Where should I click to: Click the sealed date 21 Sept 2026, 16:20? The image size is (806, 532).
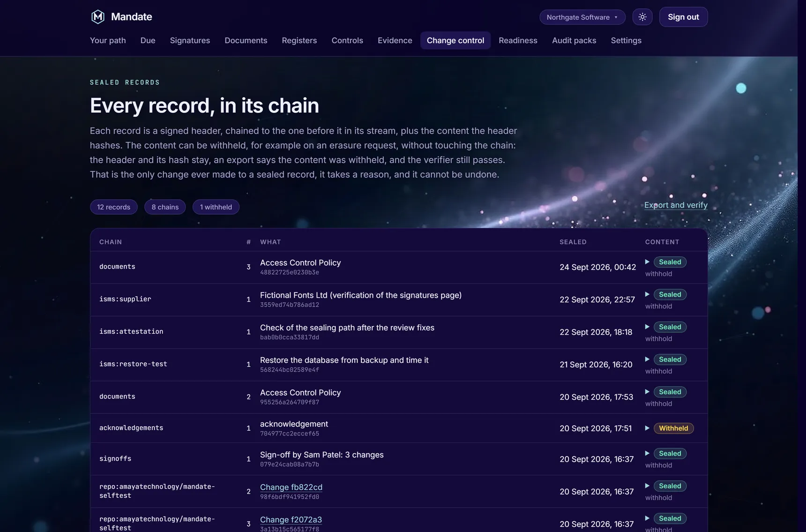596,365
